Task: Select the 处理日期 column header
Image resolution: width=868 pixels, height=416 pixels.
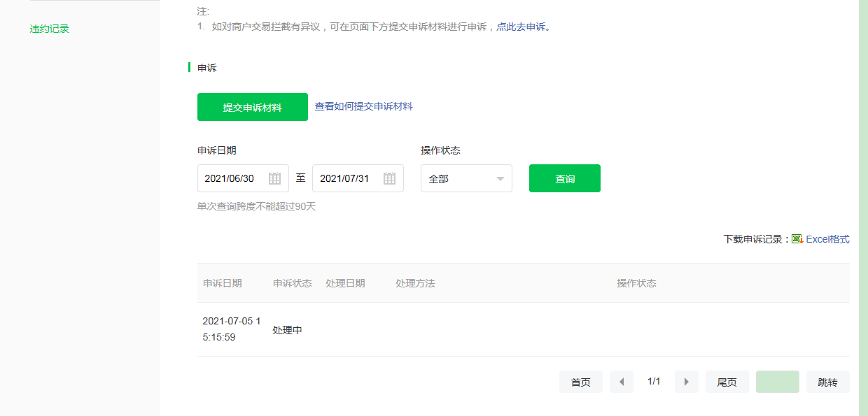Action: point(345,283)
